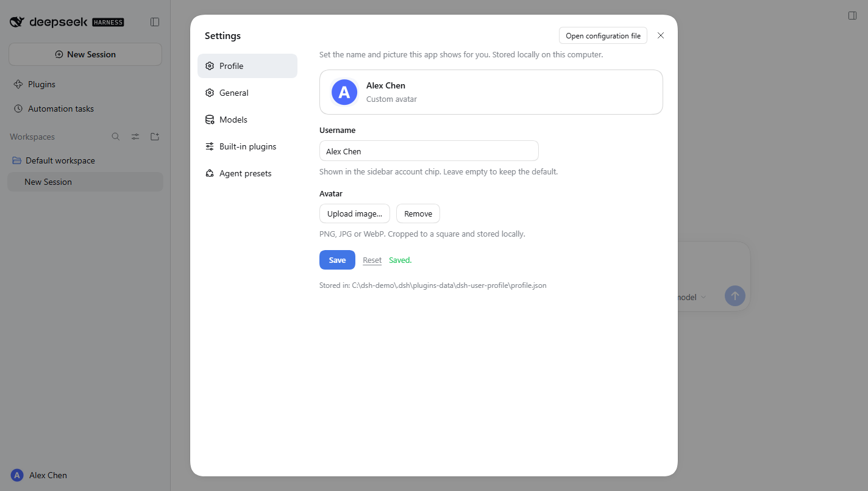
Task: Click the Custom avatar caption
Action: pos(391,99)
